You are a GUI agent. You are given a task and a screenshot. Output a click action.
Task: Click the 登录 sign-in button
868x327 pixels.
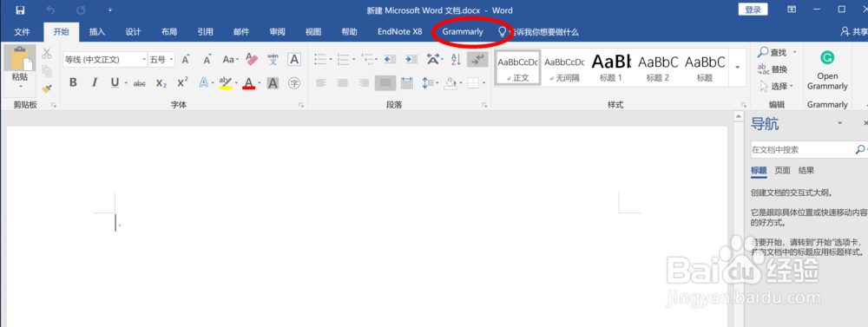[x=753, y=10]
